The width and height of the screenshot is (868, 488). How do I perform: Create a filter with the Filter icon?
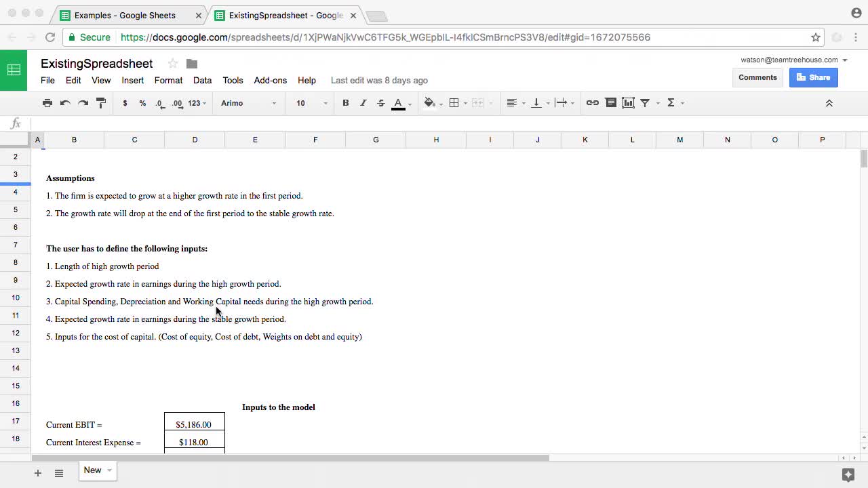(x=644, y=102)
